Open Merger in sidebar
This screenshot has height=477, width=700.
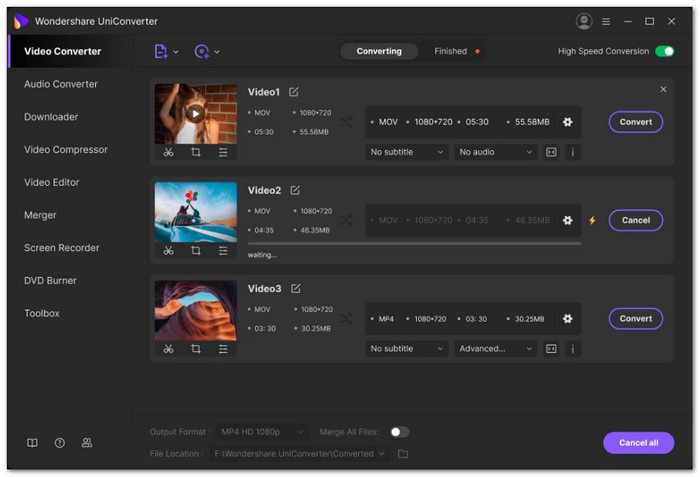40,215
